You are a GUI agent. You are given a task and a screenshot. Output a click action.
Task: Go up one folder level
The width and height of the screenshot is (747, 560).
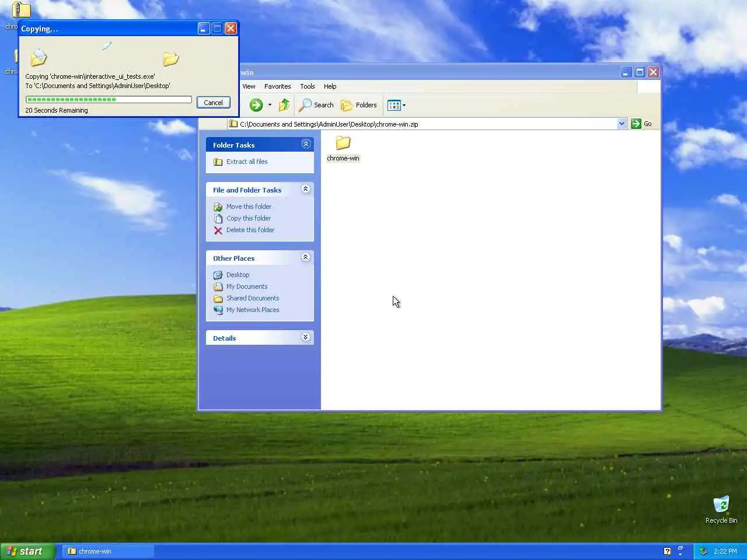[x=284, y=105]
